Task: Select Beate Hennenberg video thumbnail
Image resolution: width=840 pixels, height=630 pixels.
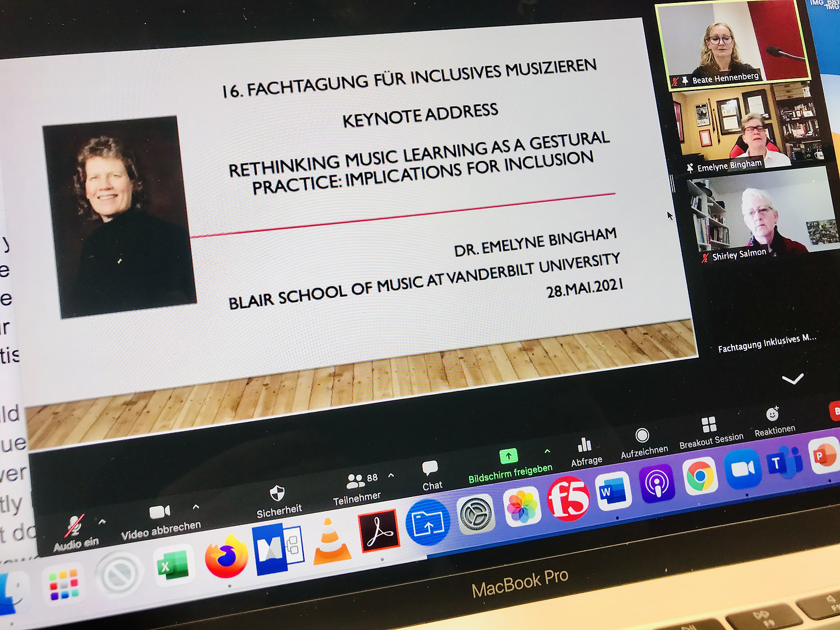Action: click(x=732, y=45)
